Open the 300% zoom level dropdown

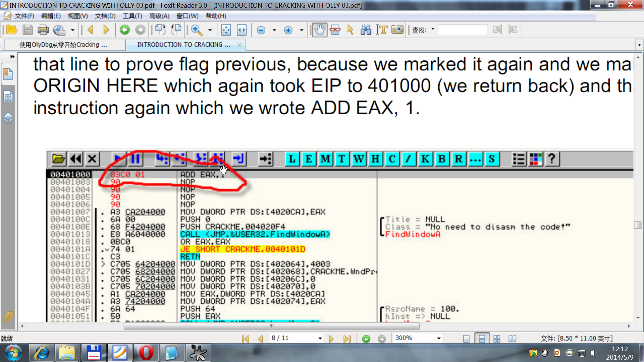point(438,339)
